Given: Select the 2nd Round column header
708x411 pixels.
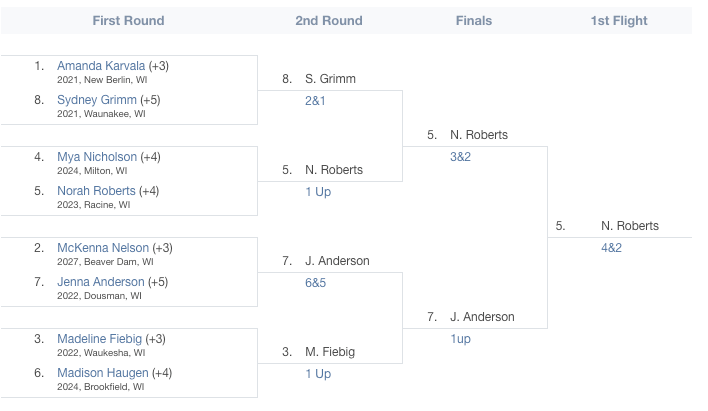Looking at the screenshot, I should [x=329, y=21].
